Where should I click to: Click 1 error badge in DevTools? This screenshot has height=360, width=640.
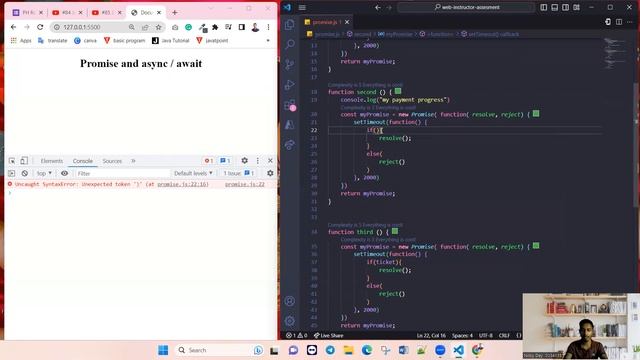click(209, 161)
